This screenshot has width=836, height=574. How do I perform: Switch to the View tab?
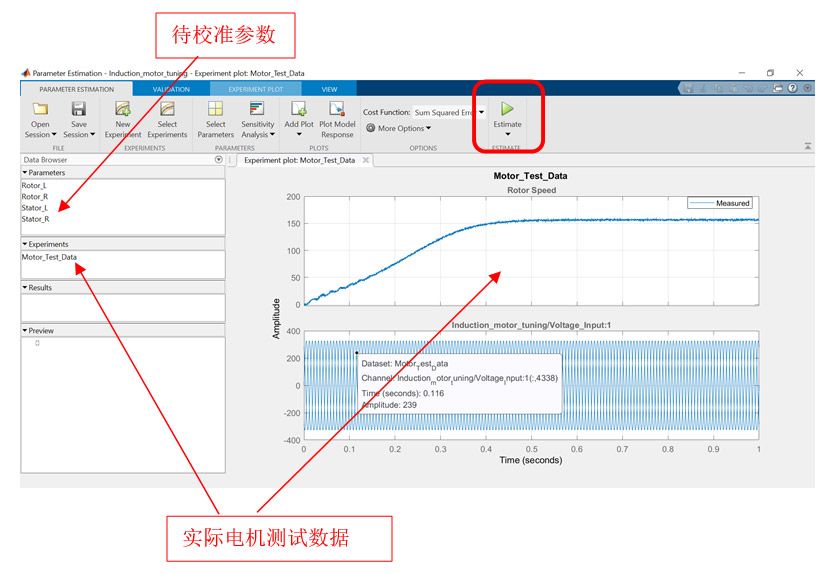tap(329, 89)
